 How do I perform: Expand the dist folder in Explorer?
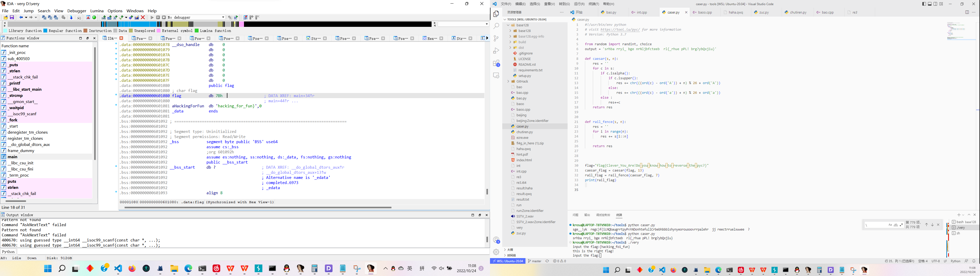pyautogui.click(x=510, y=48)
